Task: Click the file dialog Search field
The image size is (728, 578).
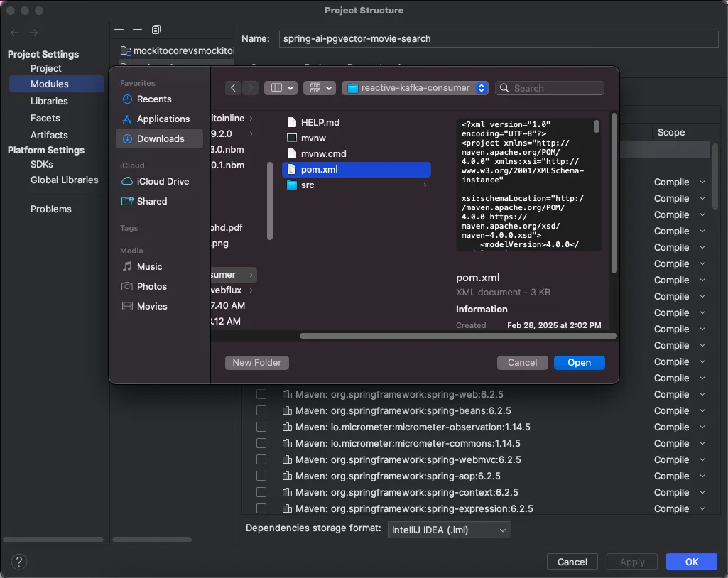Action: (x=550, y=88)
